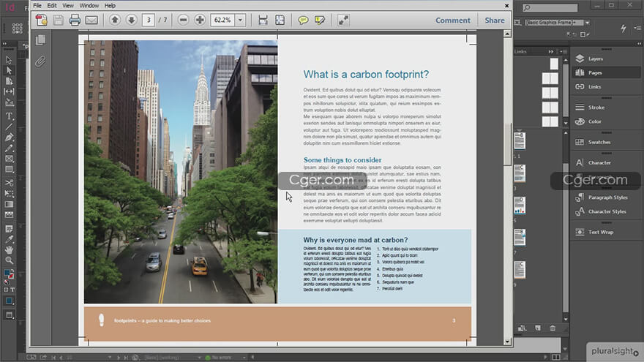Select the Gap tool in InDesign
The image size is (644, 362).
(9, 91)
